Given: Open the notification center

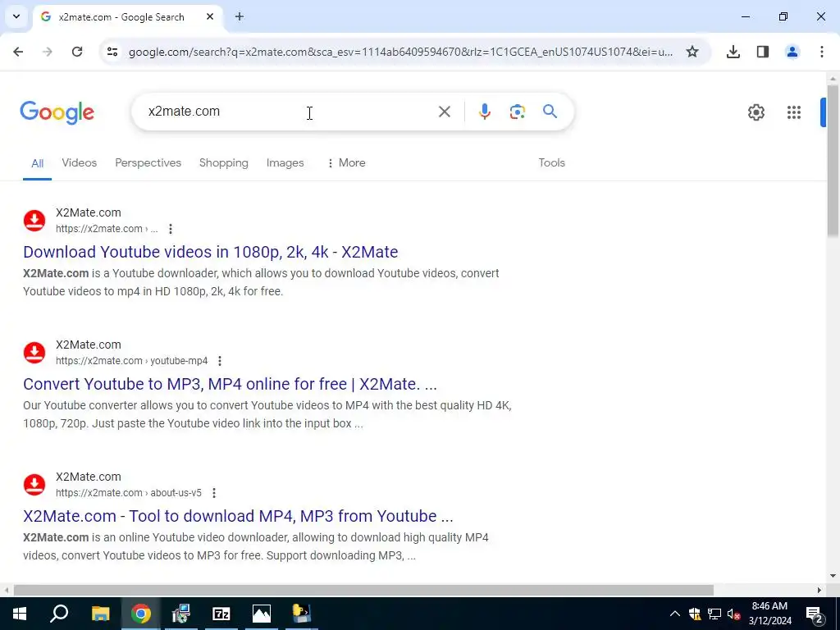Looking at the screenshot, I should [x=815, y=614].
